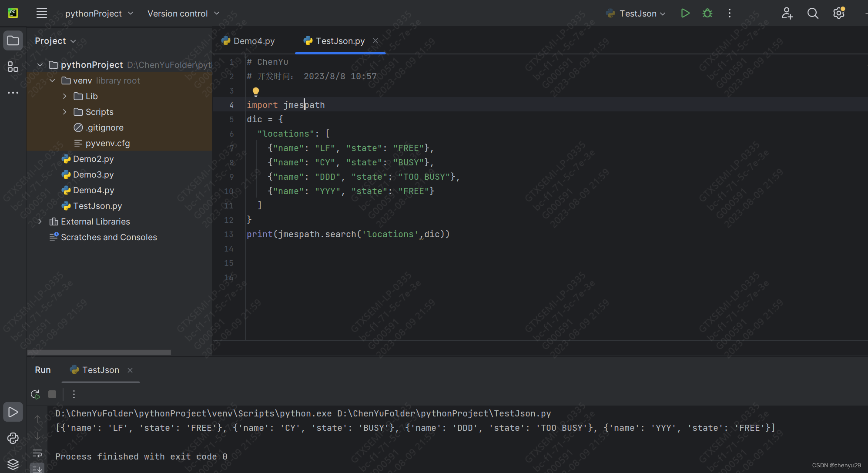Open IDE settings gear icon
The width and height of the screenshot is (868, 473).
[839, 13]
